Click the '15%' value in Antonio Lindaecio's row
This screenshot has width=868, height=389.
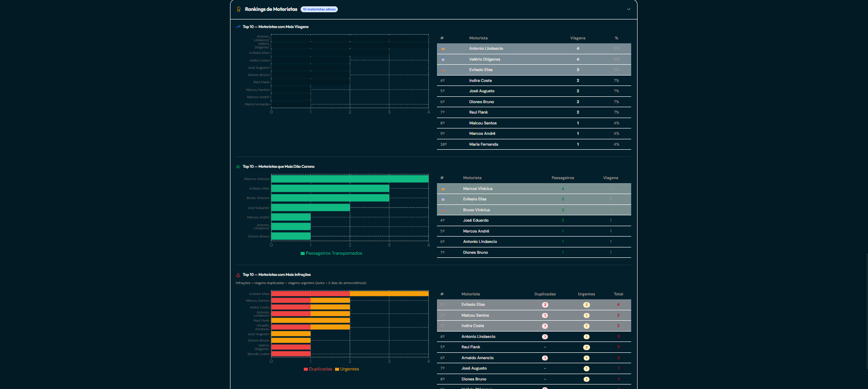[616, 48]
